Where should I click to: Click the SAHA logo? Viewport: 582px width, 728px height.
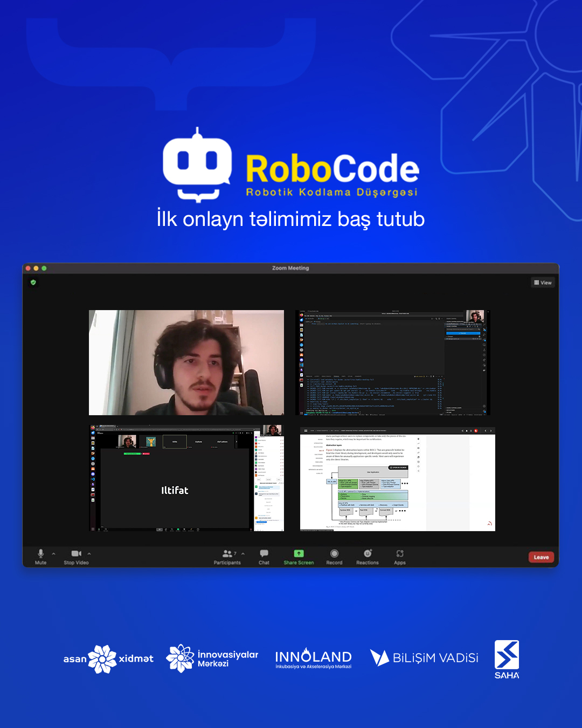click(507, 660)
